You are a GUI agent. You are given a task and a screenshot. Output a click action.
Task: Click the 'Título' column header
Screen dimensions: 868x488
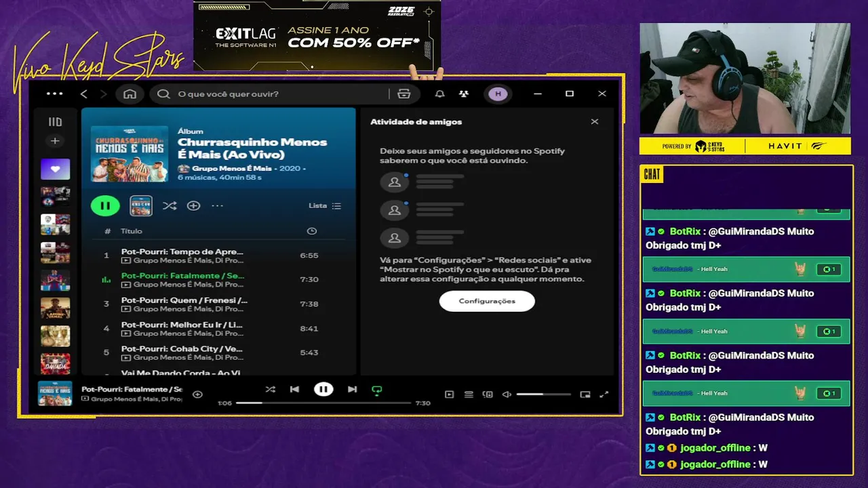click(132, 231)
